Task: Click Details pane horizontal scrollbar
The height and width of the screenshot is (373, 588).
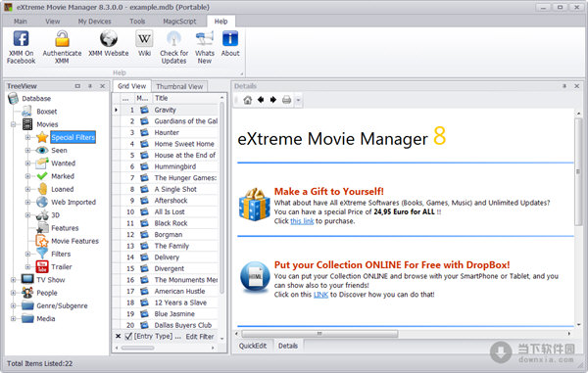Action: [319, 333]
